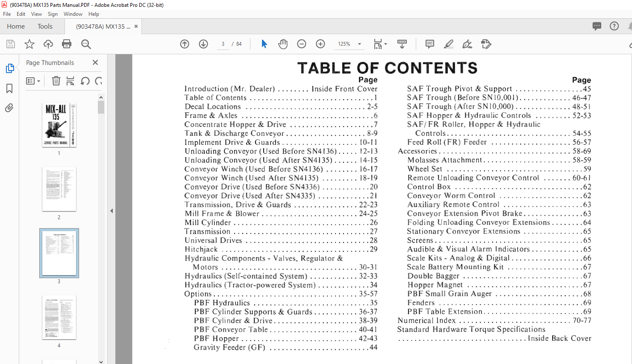Image resolution: width=632 pixels, height=364 pixels.
Task: Select the (903478A) MX135 document tab
Action: point(103,26)
